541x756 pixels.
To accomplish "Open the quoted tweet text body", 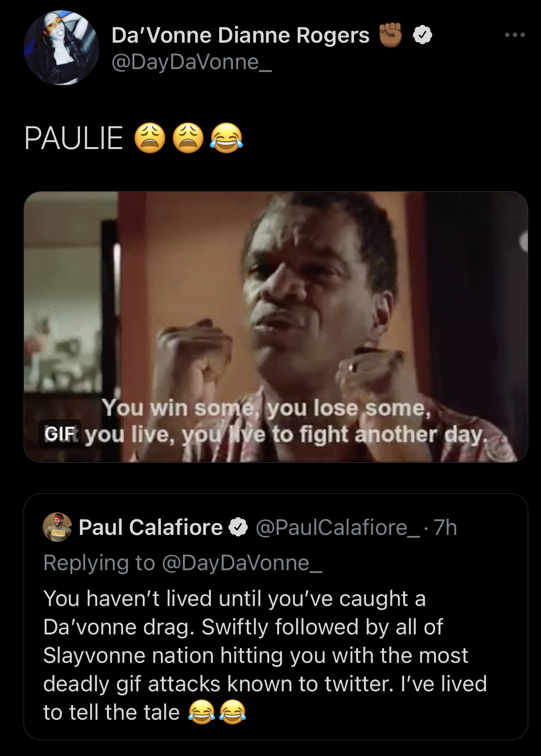I will pyautogui.click(x=265, y=655).
